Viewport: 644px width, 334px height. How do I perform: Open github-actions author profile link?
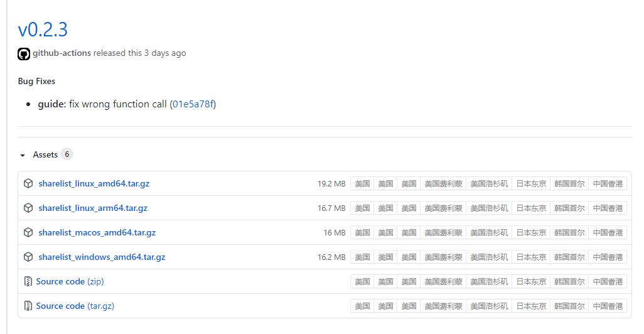tap(62, 53)
